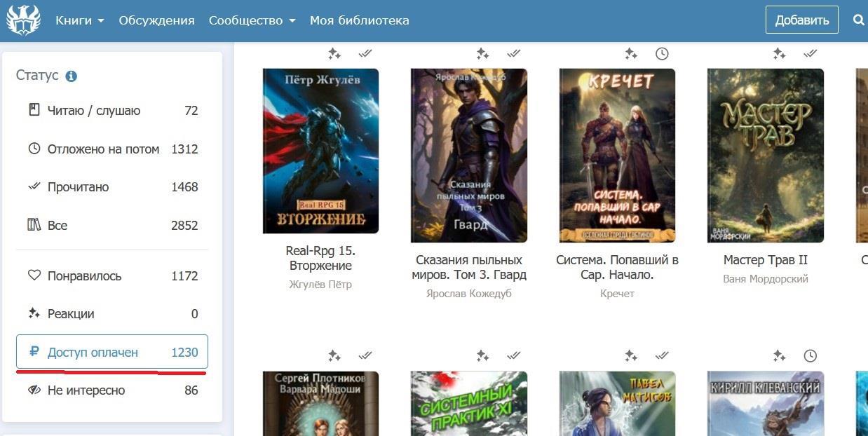Show Все books filter
This screenshot has width=868, height=436.
(112, 226)
